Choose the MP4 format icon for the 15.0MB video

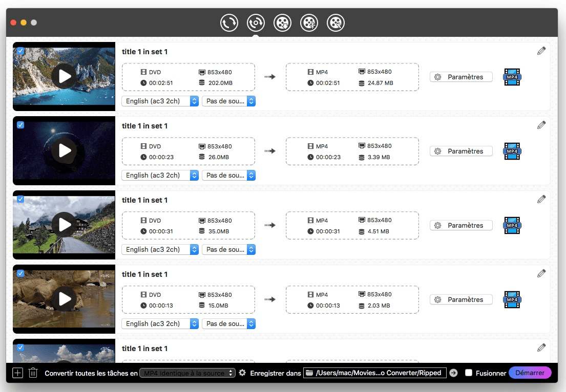tap(512, 300)
